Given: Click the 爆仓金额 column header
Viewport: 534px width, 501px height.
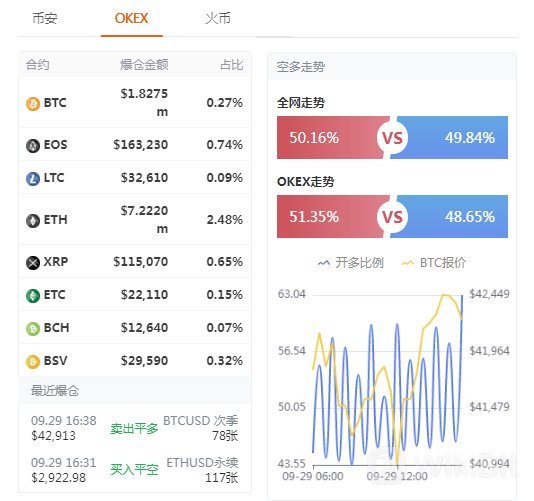Looking at the screenshot, I should 144,65.
